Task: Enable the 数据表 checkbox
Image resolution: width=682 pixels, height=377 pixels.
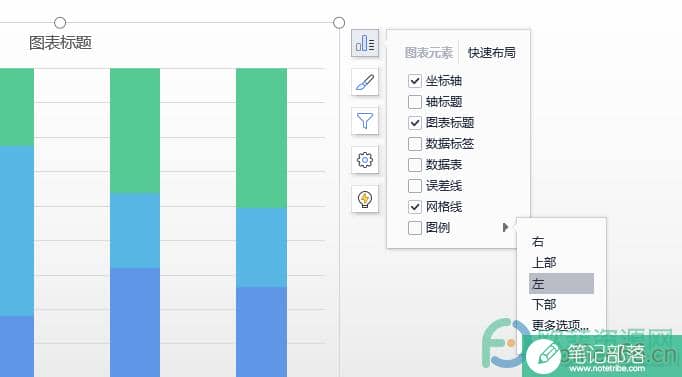Action: pyautogui.click(x=415, y=165)
